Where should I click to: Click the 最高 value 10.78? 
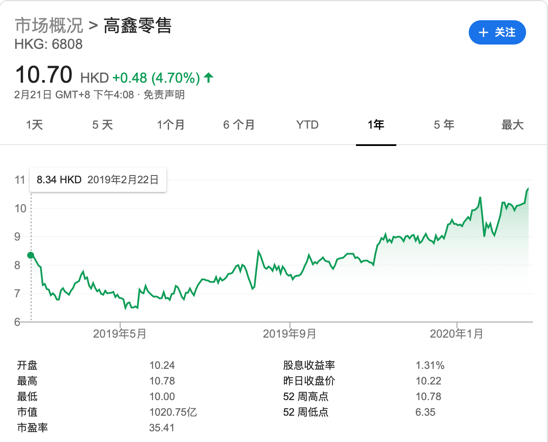coord(162,381)
